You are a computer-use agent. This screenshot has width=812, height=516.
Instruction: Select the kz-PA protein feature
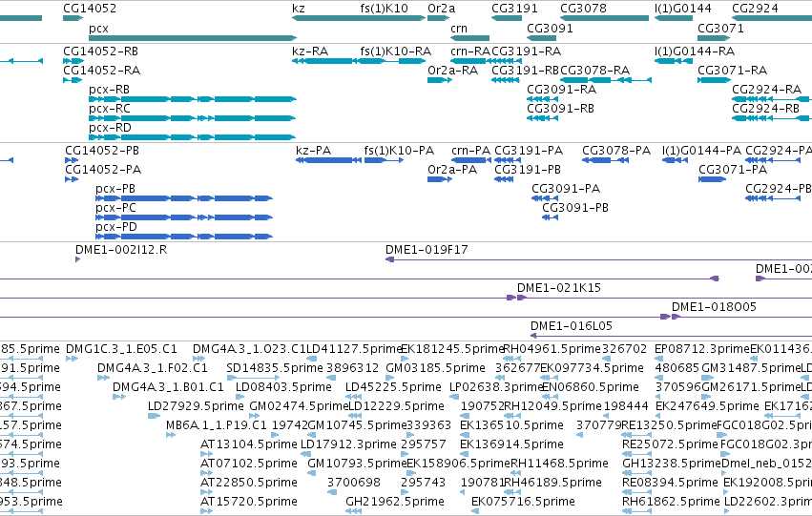coord(329,160)
